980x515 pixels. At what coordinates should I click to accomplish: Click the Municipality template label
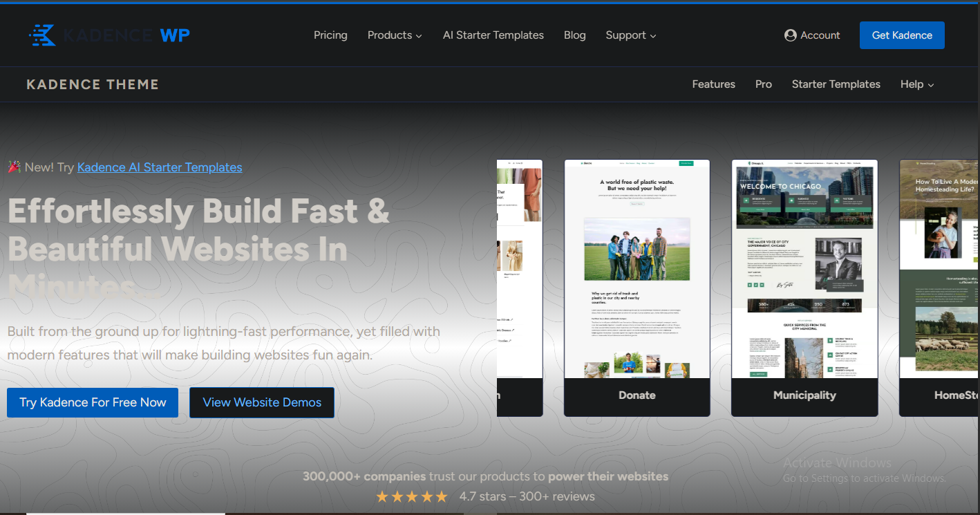804,395
